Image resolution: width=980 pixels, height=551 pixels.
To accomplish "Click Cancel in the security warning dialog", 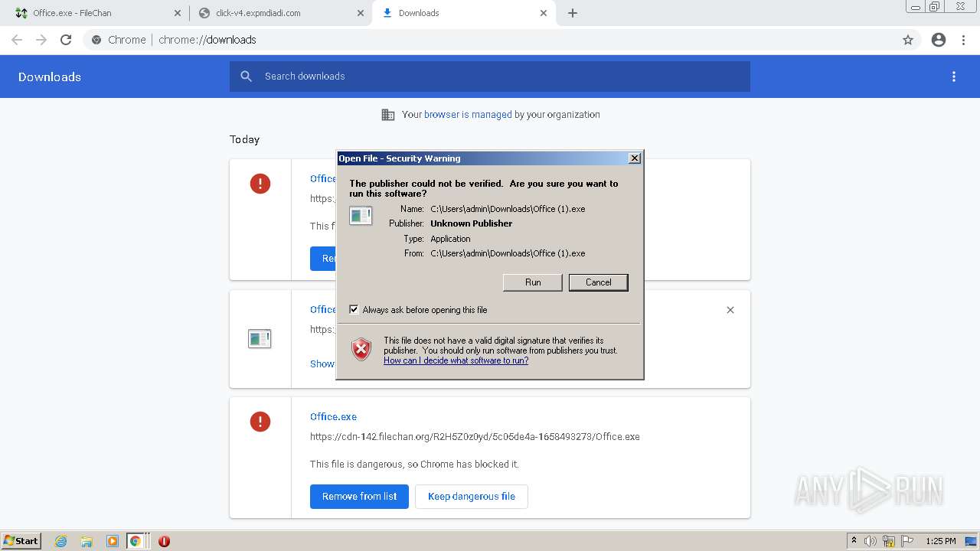I will (599, 282).
